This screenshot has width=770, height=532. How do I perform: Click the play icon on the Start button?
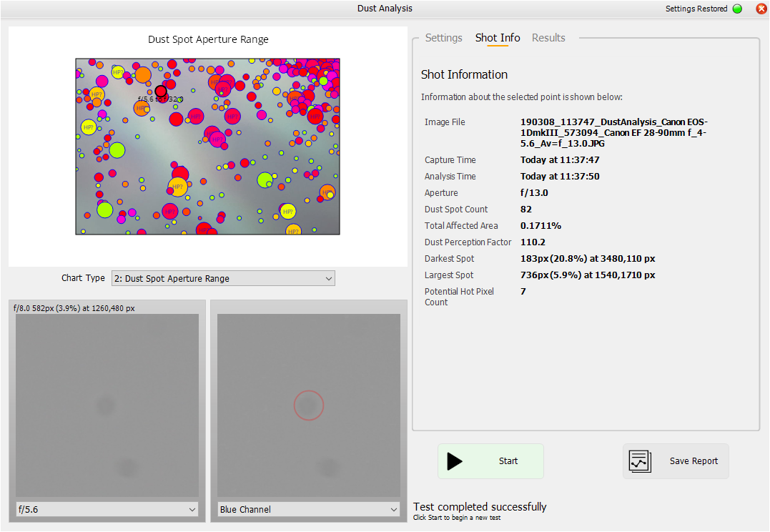coord(455,461)
